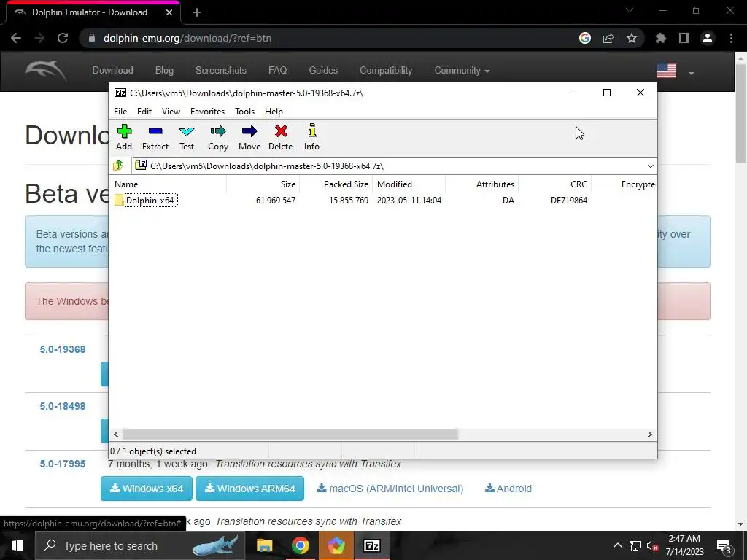The image size is (747, 560).
Task: Go up one folder level in 7-Zip
Action: 118,166
